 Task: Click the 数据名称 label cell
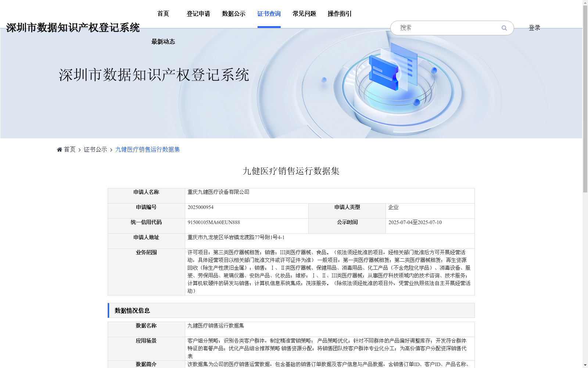coord(146,329)
